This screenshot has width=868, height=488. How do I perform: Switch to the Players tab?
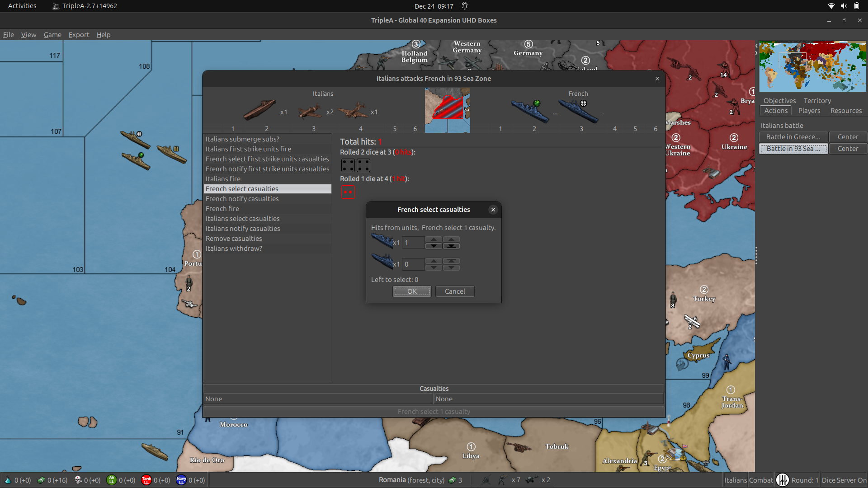coord(809,111)
